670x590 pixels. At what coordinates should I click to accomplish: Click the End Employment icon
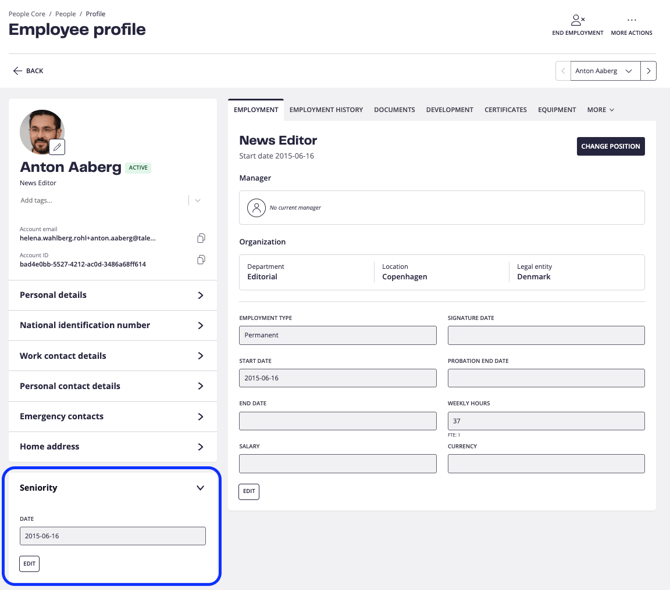tap(577, 20)
